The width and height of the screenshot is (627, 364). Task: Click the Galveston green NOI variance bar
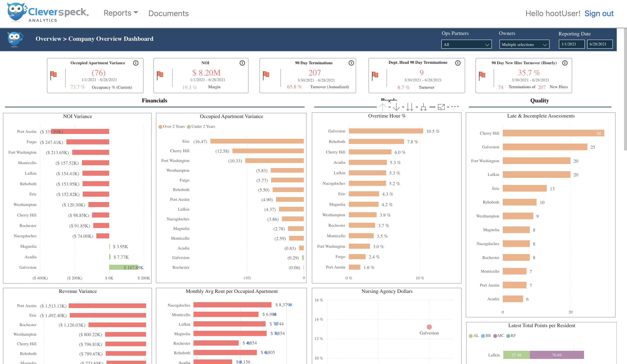click(x=123, y=268)
